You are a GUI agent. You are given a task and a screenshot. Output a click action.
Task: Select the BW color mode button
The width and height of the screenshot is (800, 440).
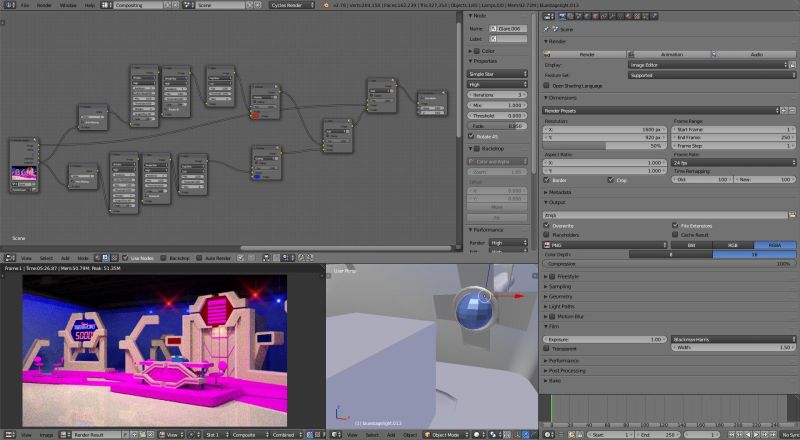691,246
